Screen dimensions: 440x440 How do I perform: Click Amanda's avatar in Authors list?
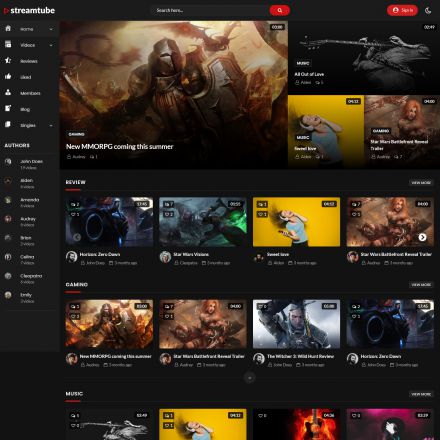tap(8, 200)
